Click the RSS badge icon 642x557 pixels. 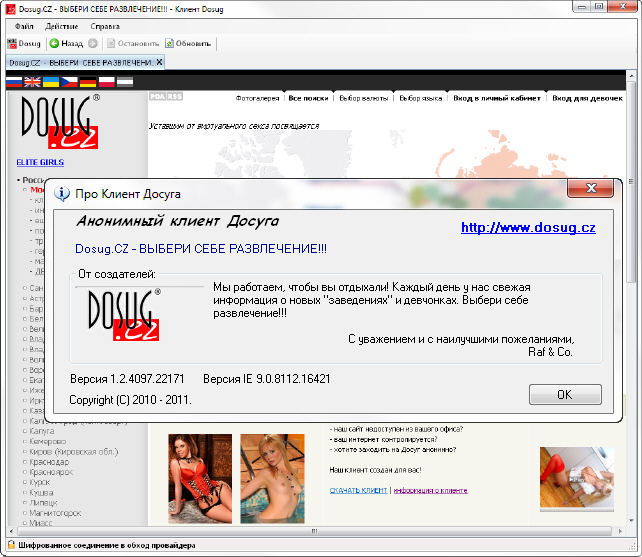[x=175, y=96]
